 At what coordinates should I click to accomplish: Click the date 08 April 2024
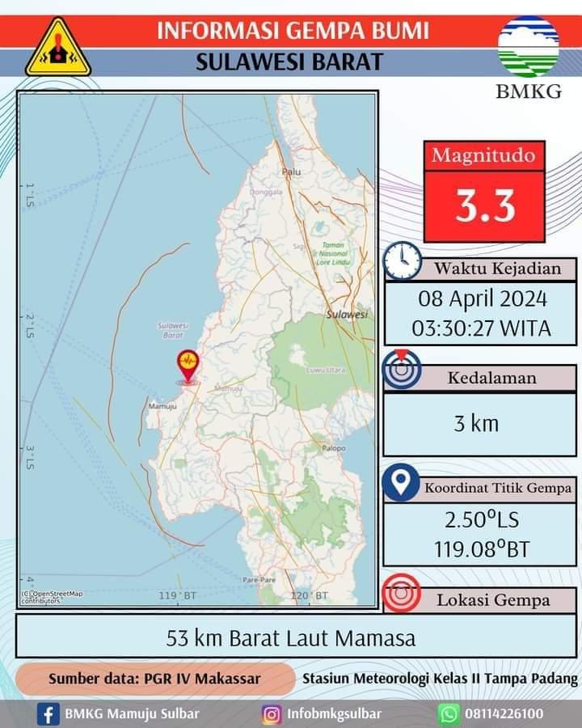click(483, 299)
